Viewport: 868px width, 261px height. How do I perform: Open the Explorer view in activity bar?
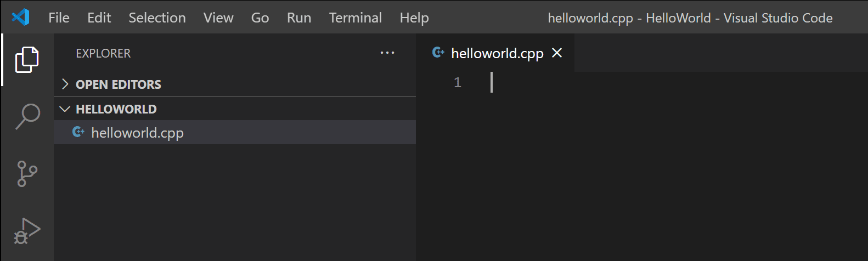coord(27,60)
